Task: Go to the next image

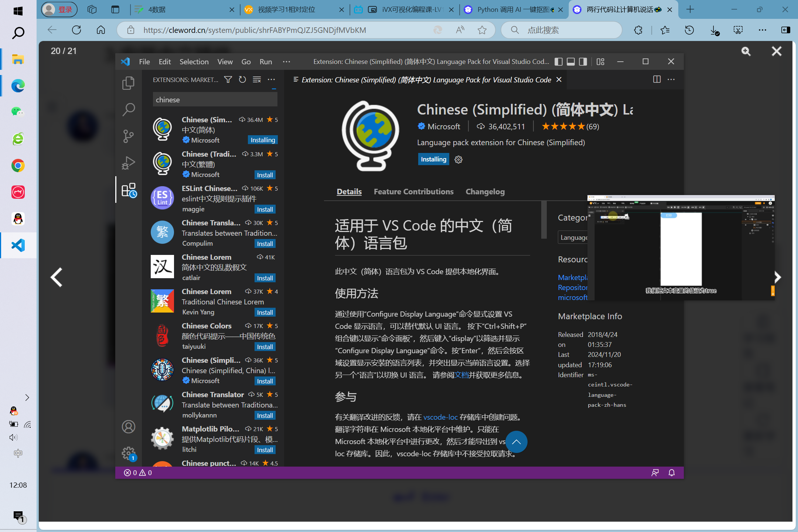Action: click(777, 277)
